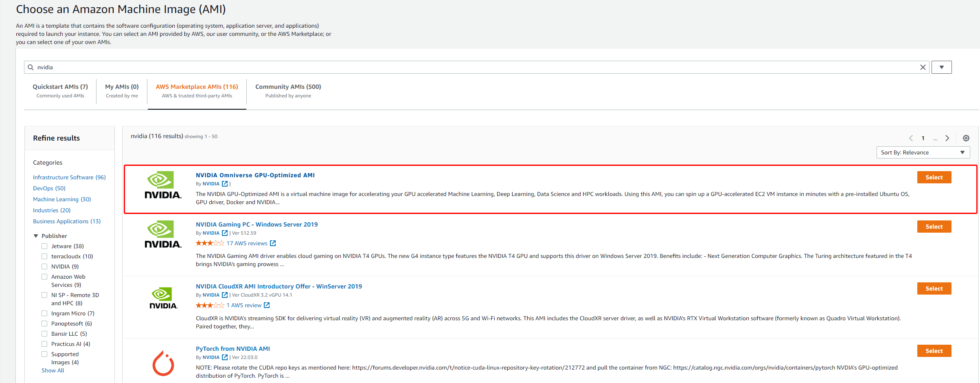Click NVIDIA logo for CloudXR AMI
This screenshot has height=383, width=980.
[x=163, y=298]
